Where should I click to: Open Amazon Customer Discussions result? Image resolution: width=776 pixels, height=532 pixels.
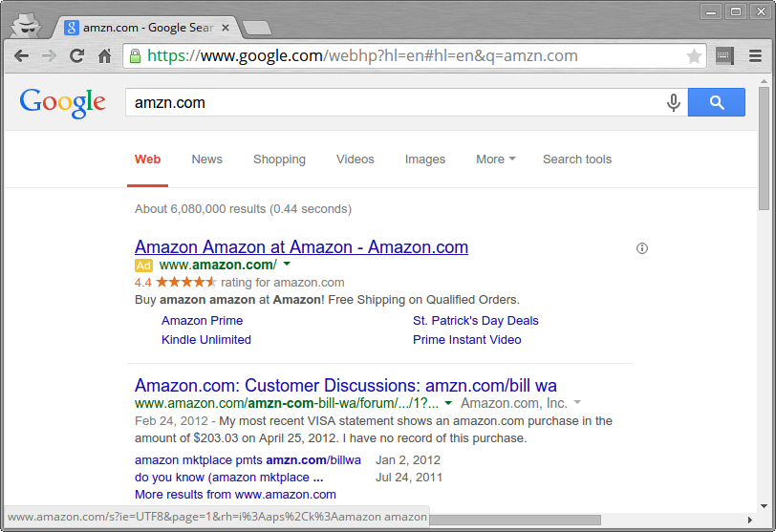pos(345,386)
